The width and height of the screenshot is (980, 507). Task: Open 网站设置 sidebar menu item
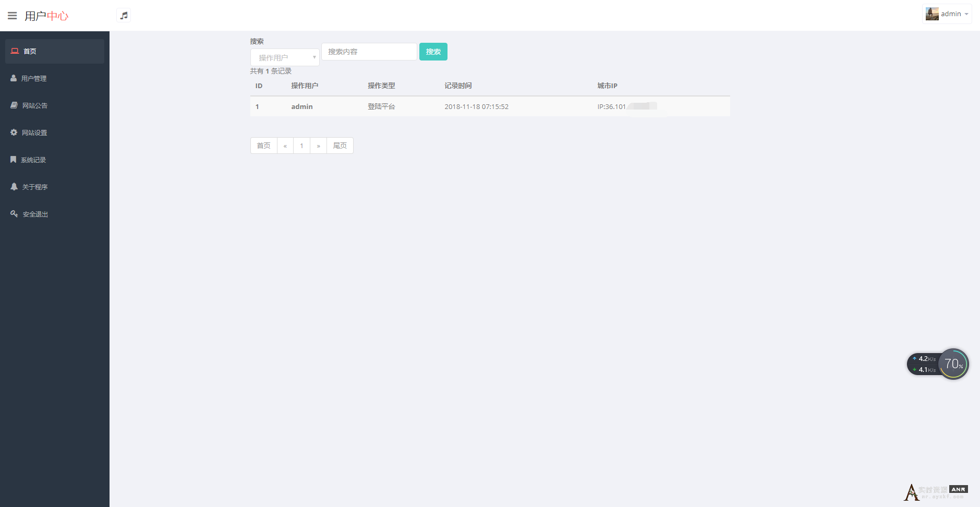[55, 132]
